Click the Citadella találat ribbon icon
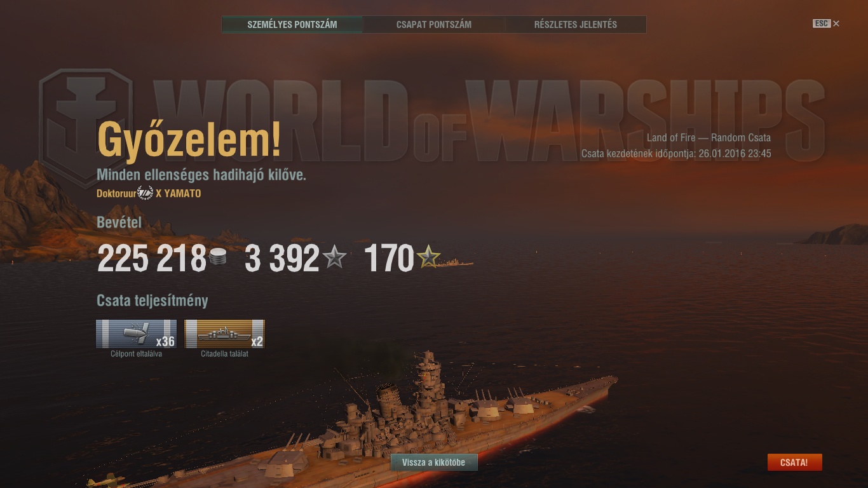Viewport: 868px width, 488px height. tap(224, 334)
